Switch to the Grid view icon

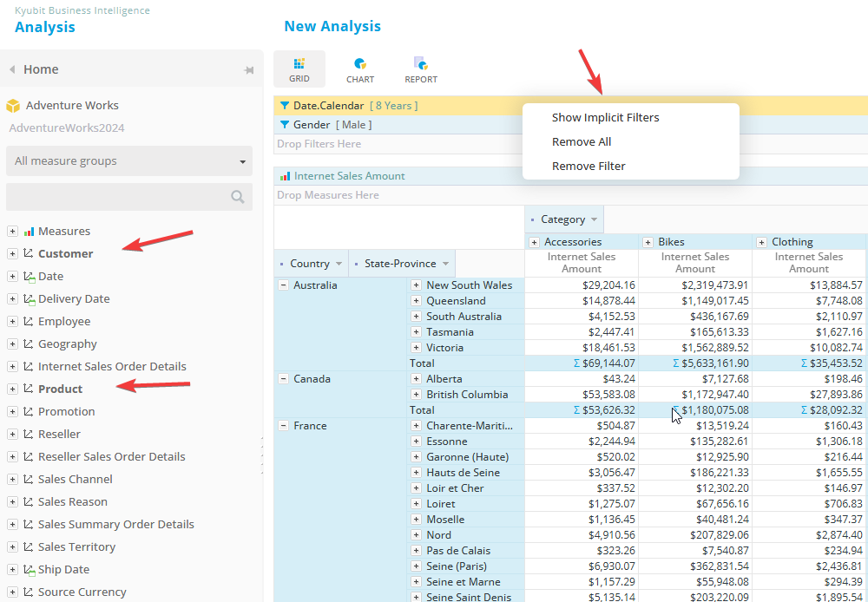[x=299, y=64]
